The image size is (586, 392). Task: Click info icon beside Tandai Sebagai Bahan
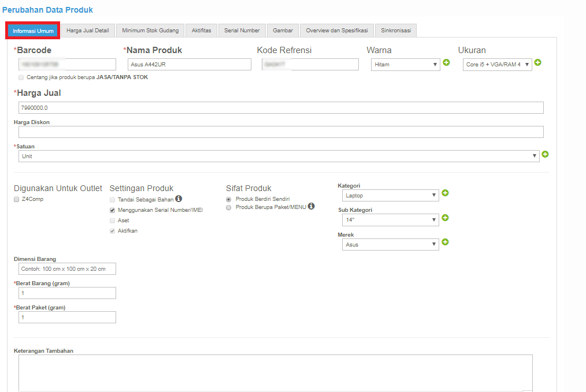[x=179, y=199]
